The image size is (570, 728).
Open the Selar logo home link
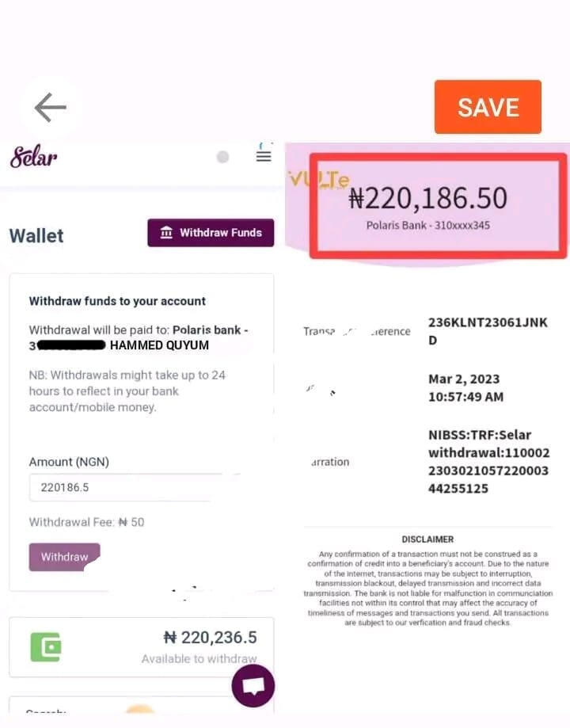pyautogui.click(x=33, y=156)
